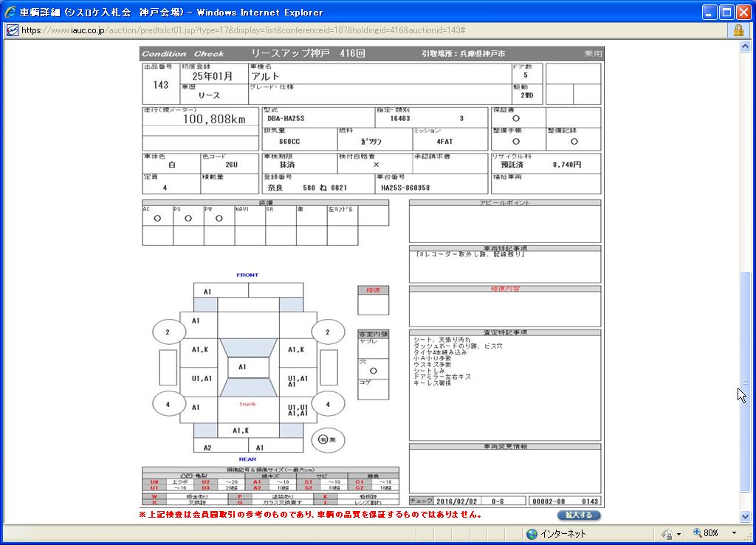The width and height of the screenshot is (756, 545).
Task: Click the AC equipment circle mark
Action: point(157,219)
